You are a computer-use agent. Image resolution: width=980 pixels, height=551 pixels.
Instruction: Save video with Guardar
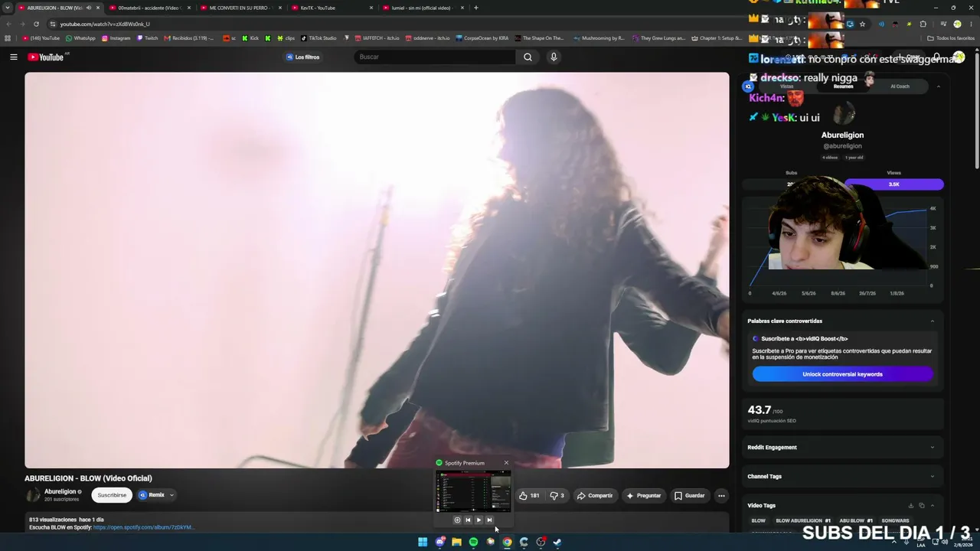click(689, 495)
